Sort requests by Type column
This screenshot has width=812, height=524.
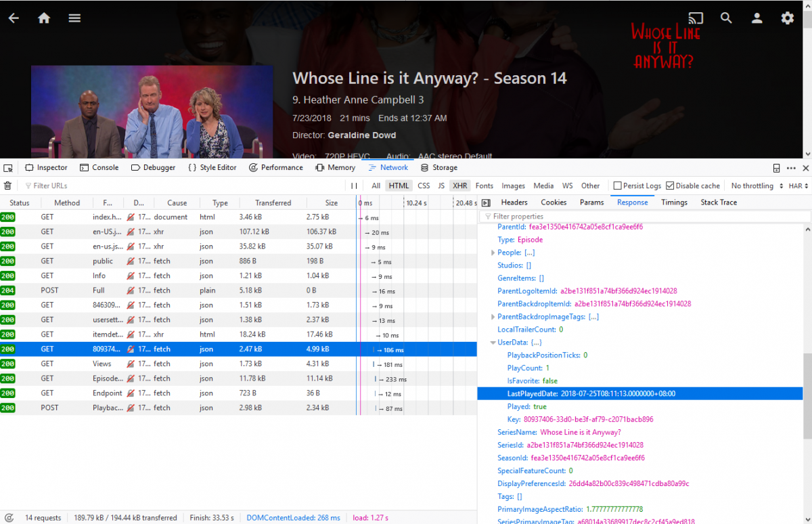[x=220, y=202]
